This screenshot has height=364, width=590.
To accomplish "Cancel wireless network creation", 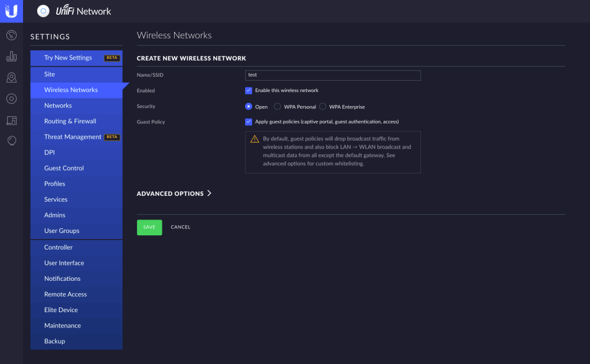I will coord(181,227).
